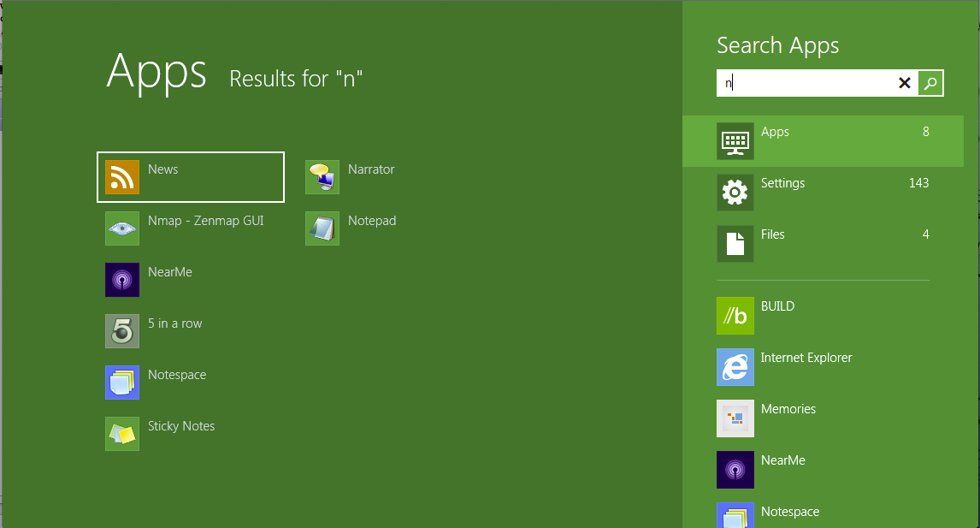Select Settings search scope label

(782, 183)
